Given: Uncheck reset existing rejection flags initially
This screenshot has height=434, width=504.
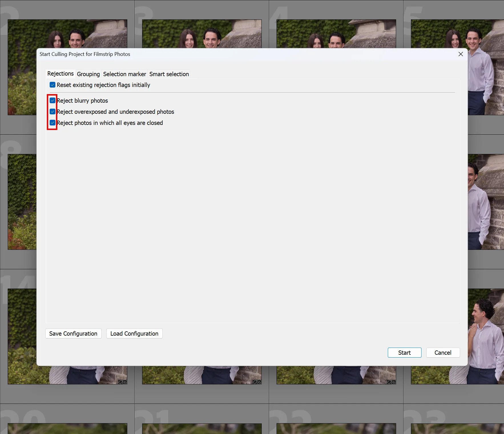Looking at the screenshot, I should [53, 85].
